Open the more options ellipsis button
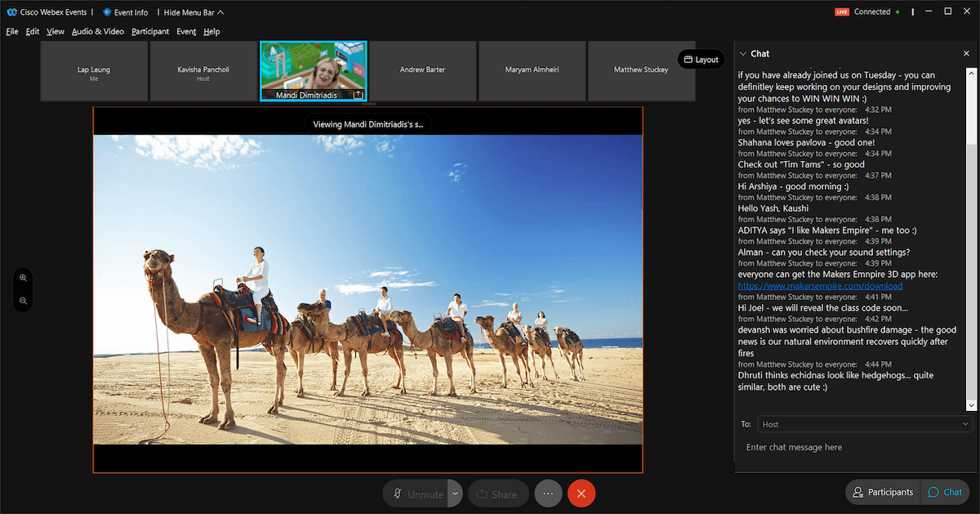This screenshot has height=514, width=980. coord(548,494)
